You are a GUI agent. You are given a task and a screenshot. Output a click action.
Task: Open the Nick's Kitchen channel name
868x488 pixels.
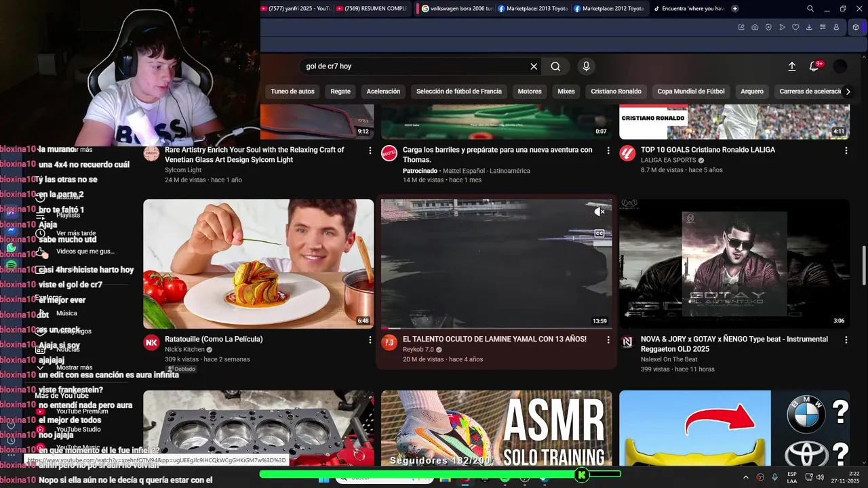click(184, 350)
